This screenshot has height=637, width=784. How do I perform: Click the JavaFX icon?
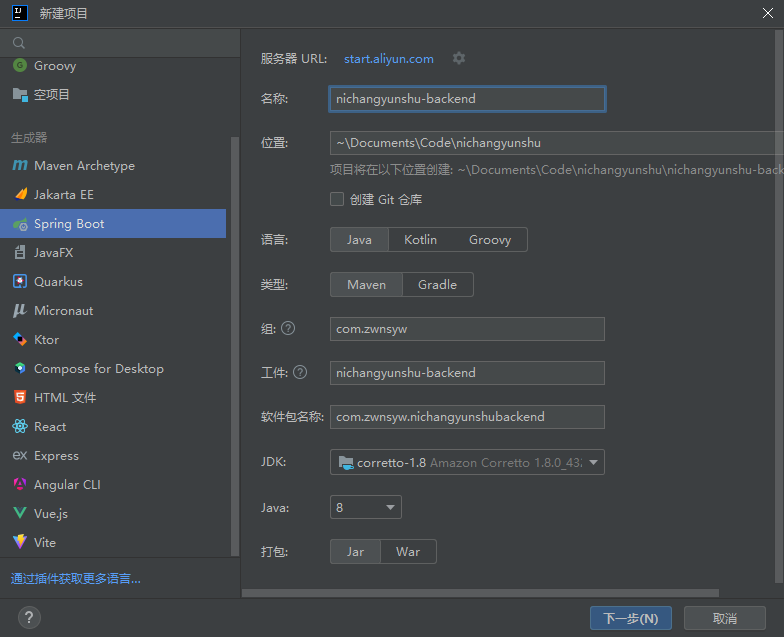(x=20, y=252)
